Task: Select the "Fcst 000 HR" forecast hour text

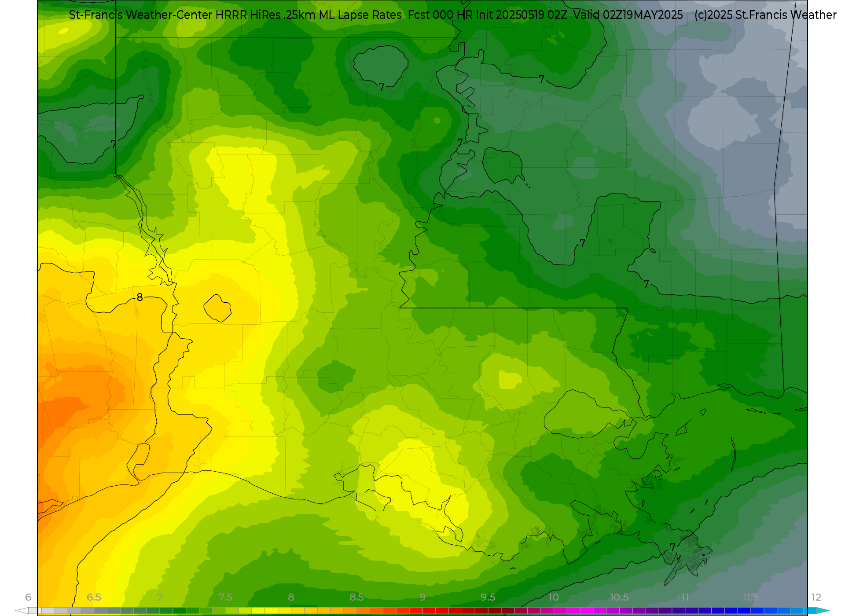Action: (x=440, y=15)
